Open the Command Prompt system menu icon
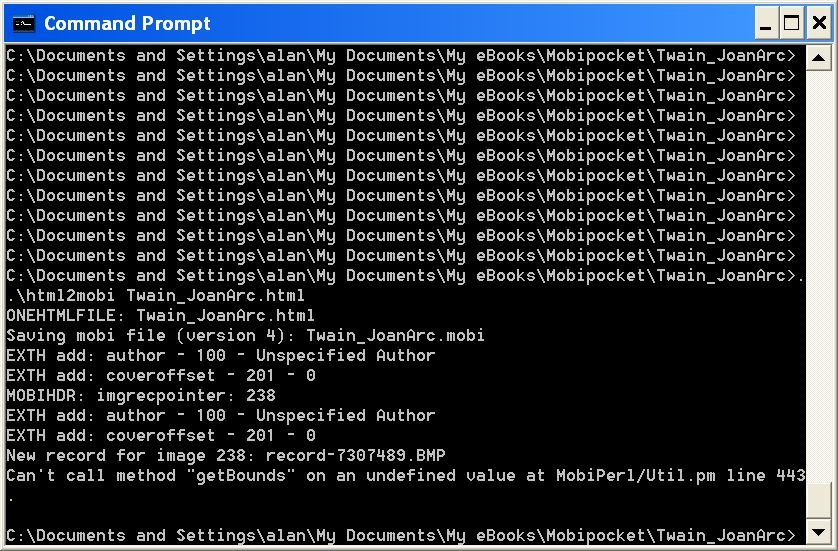The width and height of the screenshot is (838, 551). pos(24,23)
